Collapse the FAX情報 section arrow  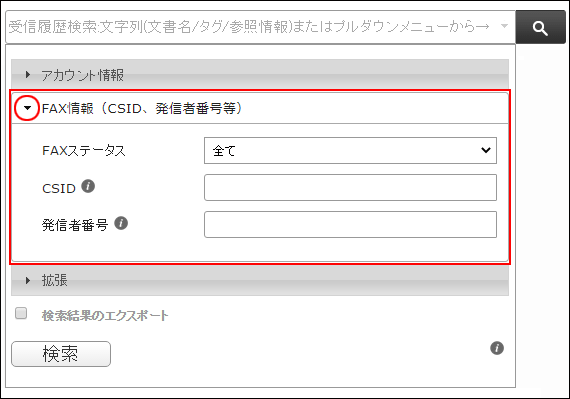click(27, 108)
